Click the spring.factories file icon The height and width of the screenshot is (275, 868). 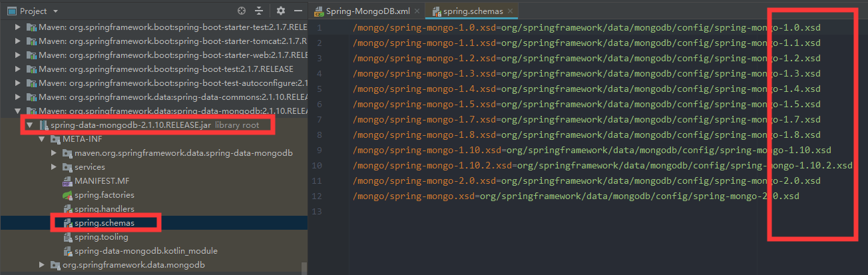coord(67,195)
